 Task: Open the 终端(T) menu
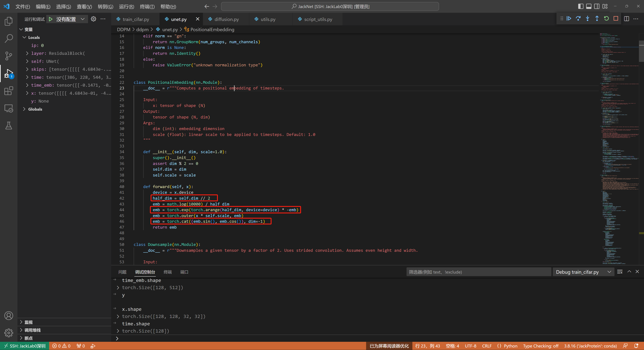(x=147, y=7)
